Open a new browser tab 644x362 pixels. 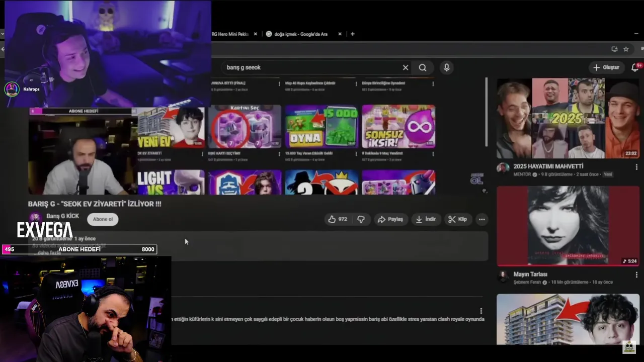click(x=353, y=34)
